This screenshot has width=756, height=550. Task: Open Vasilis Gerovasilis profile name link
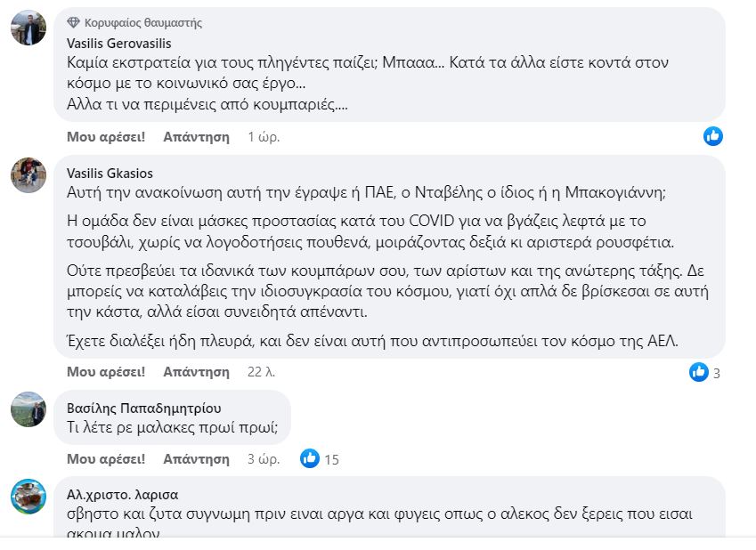click(118, 43)
